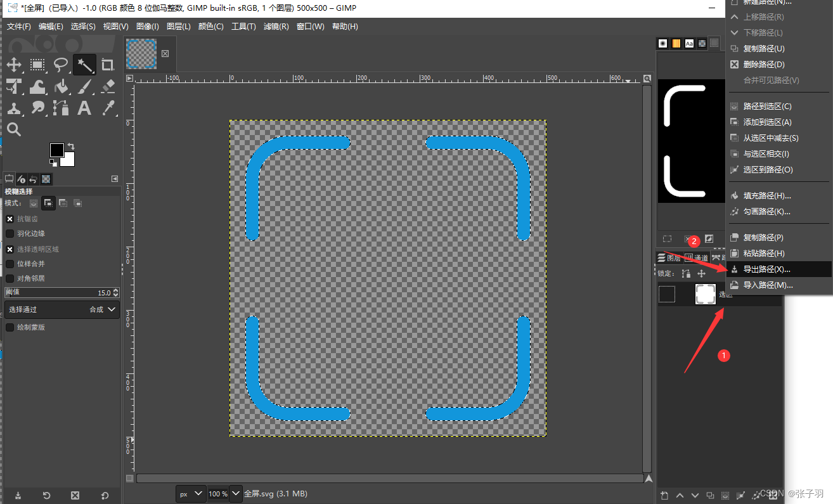Select the Smudge tool
Viewport: 833px width, 504px height.
(x=37, y=108)
